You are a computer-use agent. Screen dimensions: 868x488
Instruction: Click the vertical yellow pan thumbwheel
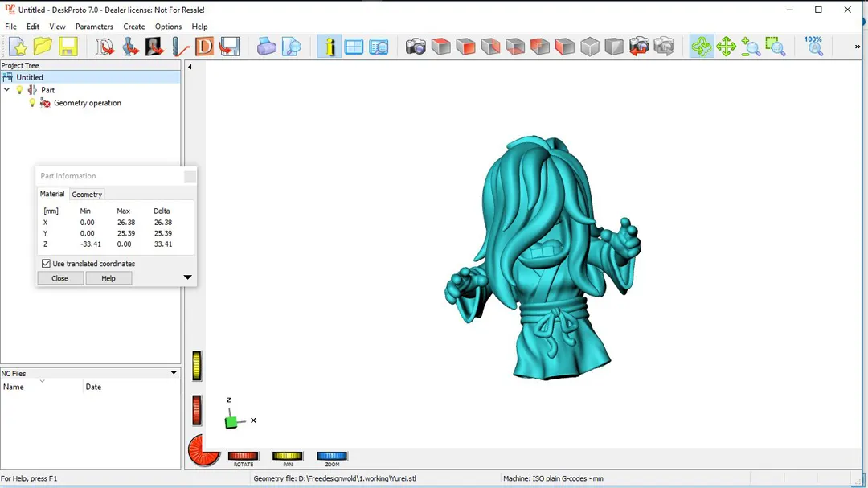(197, 366)
